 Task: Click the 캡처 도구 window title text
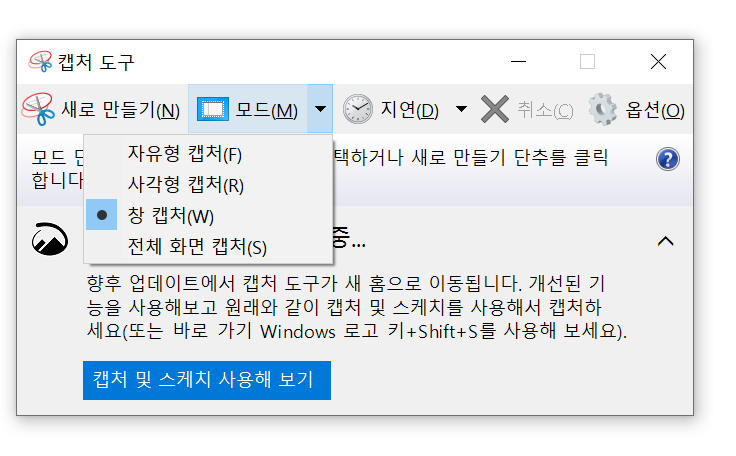tap(96, 62)
